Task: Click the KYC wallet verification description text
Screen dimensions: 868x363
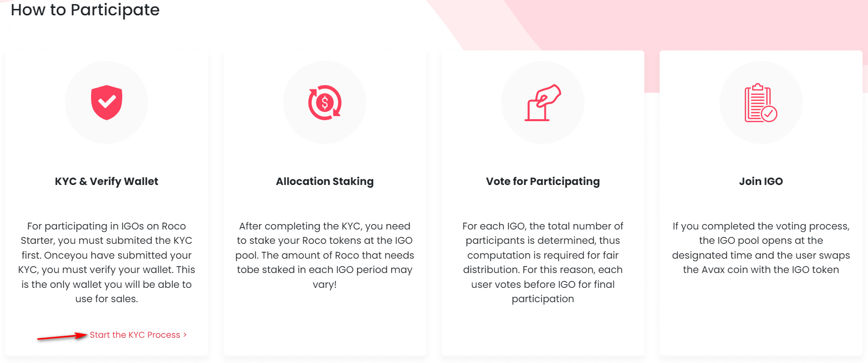Action: 106,262
